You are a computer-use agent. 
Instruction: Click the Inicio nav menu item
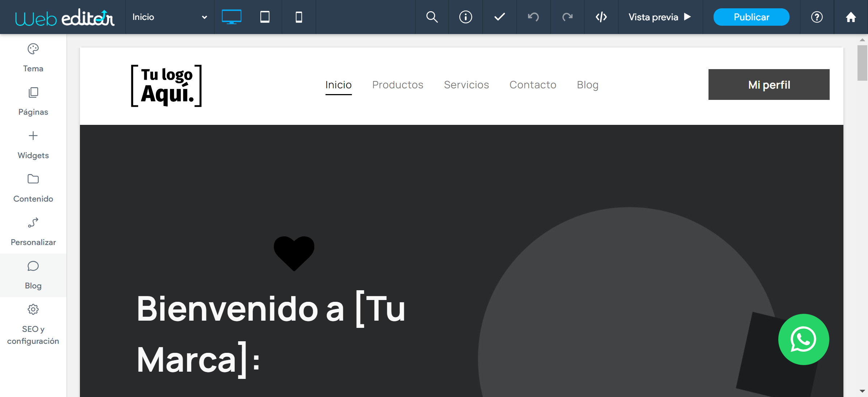339,85
